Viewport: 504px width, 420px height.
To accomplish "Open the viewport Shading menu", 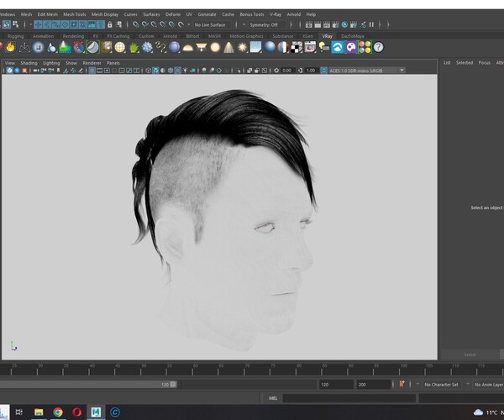I will coord(29,63).
